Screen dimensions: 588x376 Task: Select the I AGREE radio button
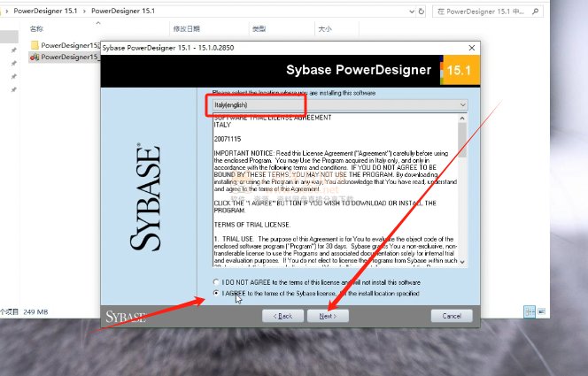216,292
